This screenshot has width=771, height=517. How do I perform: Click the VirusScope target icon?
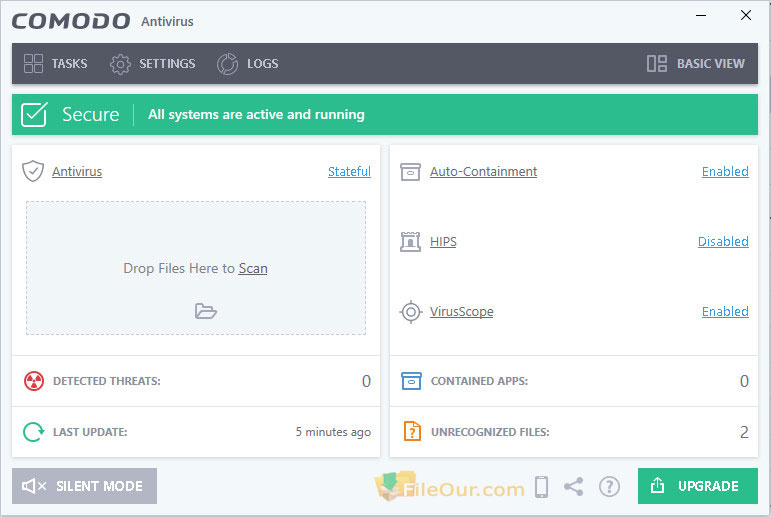point(411,312)
